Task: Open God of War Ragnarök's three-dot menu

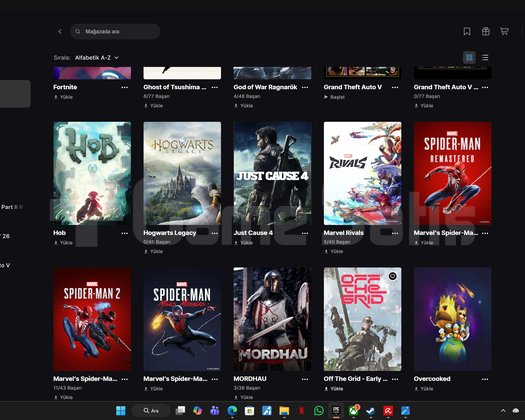Action: (305, 87)
